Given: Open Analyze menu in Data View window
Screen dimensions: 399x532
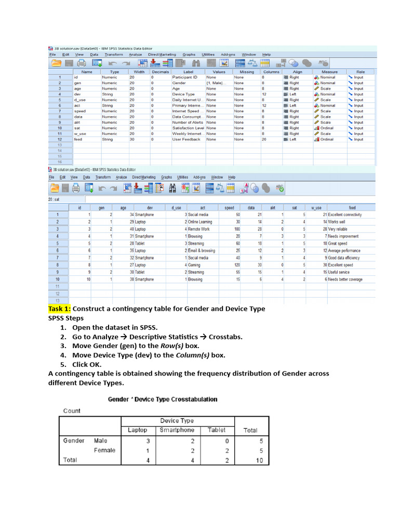Looking at the screenshot, I should click(121, 177).
